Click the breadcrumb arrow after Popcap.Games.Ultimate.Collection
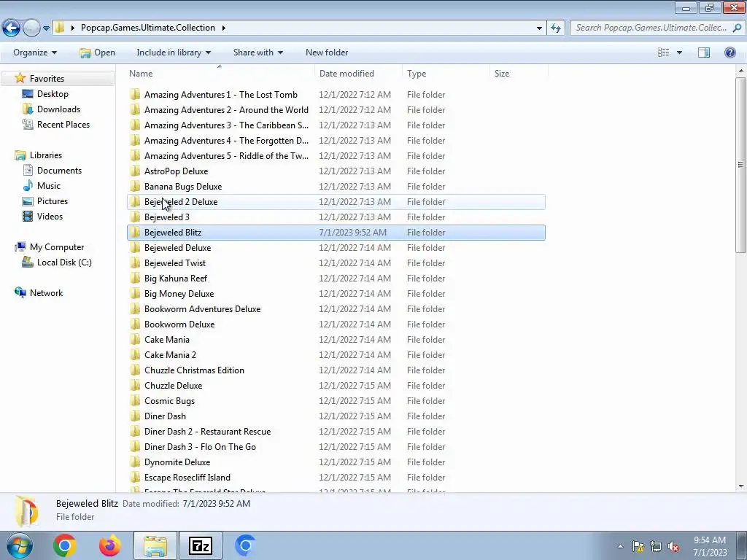This screenshot has height=560, width=747. [223, 28]
